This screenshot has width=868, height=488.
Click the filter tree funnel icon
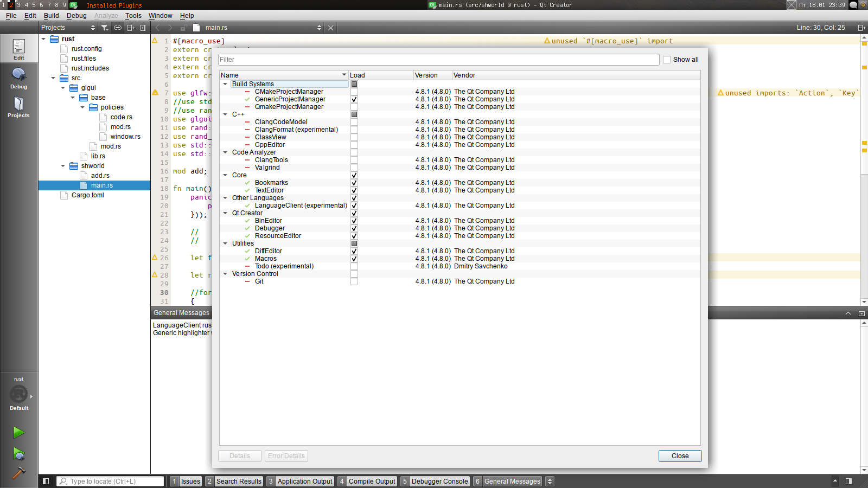(x=105, y=28)
